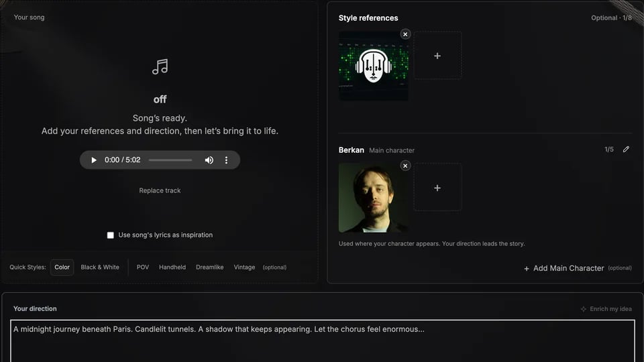
Task: Focus the Your direction text field
Action: pos(323,341)
